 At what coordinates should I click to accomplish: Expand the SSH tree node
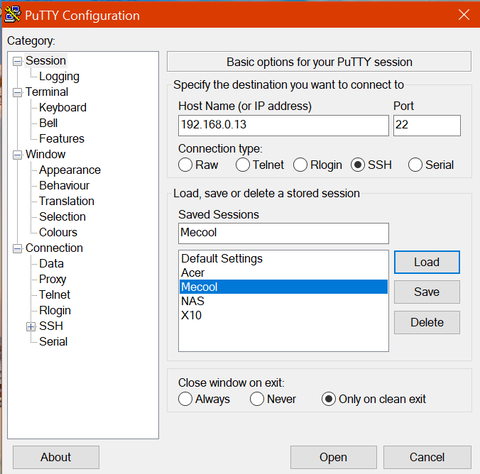click(31, 327)
